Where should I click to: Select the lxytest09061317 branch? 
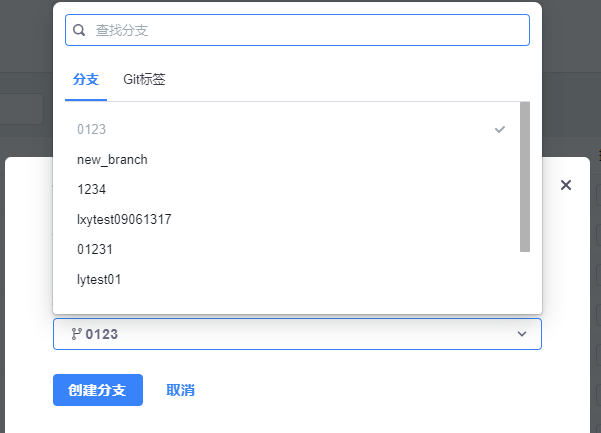(124, 219)
